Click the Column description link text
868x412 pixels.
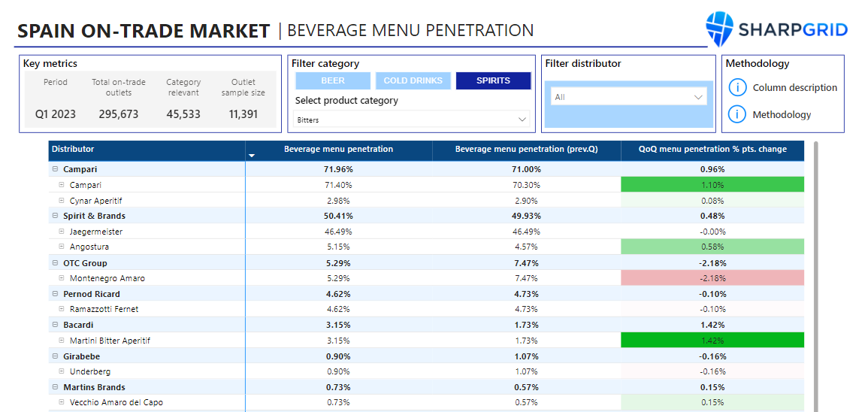(x=795, y=87)
